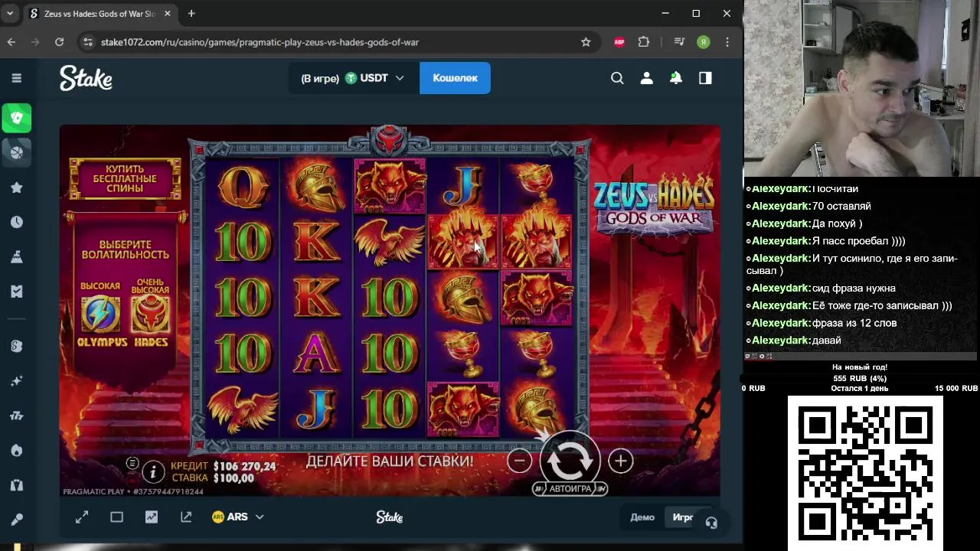The width and height of the screenshot is (980, 551).
Task: Expand the ARS display currency dropdown
Action: (238, 517)
